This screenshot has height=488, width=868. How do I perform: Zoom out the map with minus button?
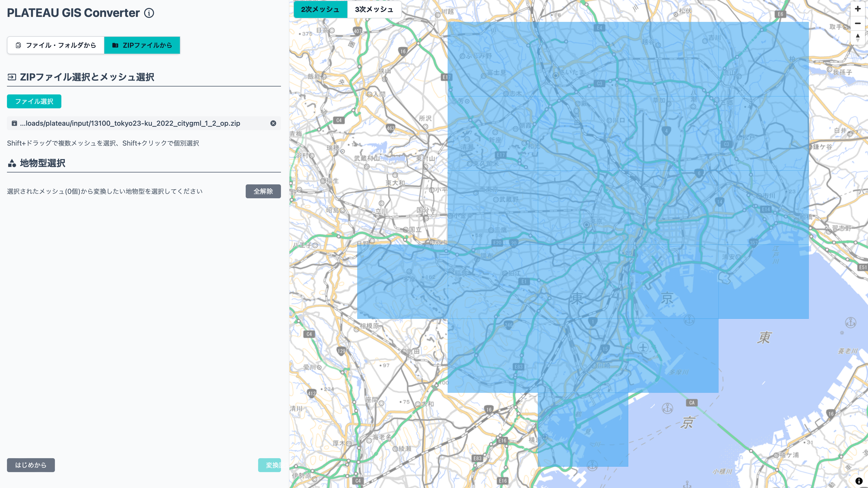tap(858, 23)
